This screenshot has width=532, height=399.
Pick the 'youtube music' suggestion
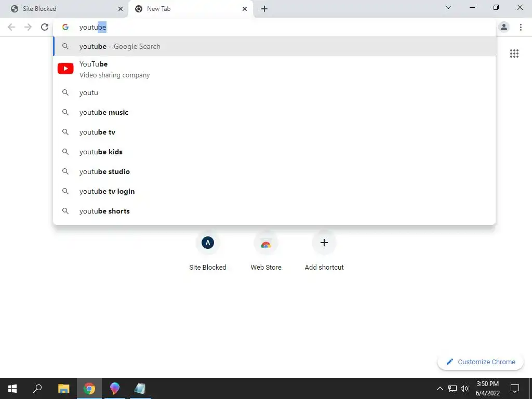pyautogui.click(x=274, y=112)
